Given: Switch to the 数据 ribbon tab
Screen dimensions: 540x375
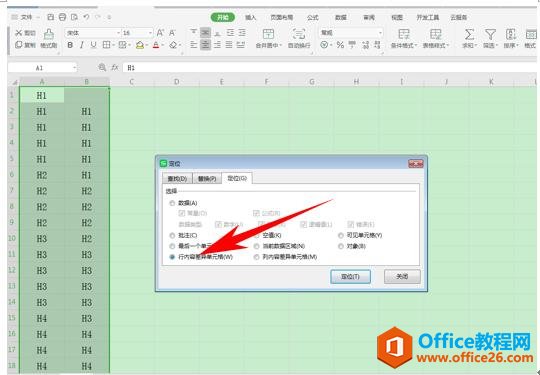Looking at the screenshot, I should [x=341, y=17].
